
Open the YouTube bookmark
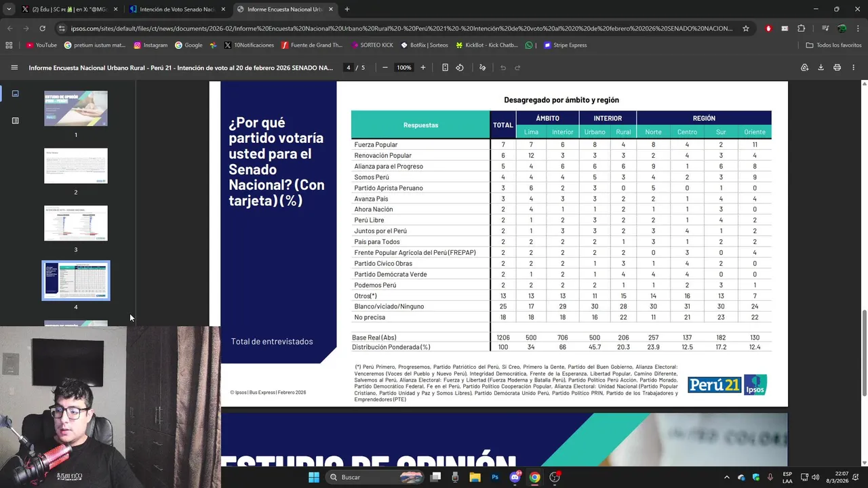[41, 45]
